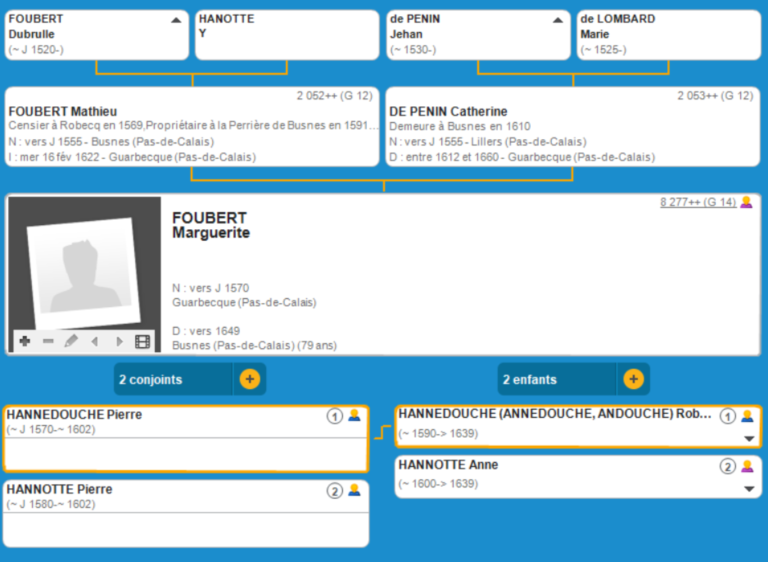Open the 8 277++ (G 14) link
The height and width of the screenshot is (562, 768).
[697, 202]
